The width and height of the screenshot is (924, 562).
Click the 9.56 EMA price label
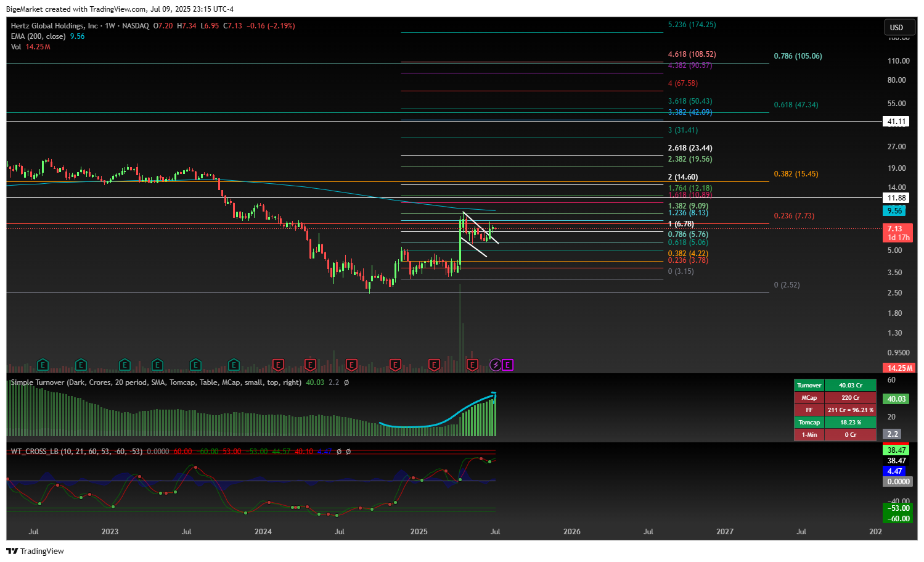pyautogui.click(x=894, y=211)
